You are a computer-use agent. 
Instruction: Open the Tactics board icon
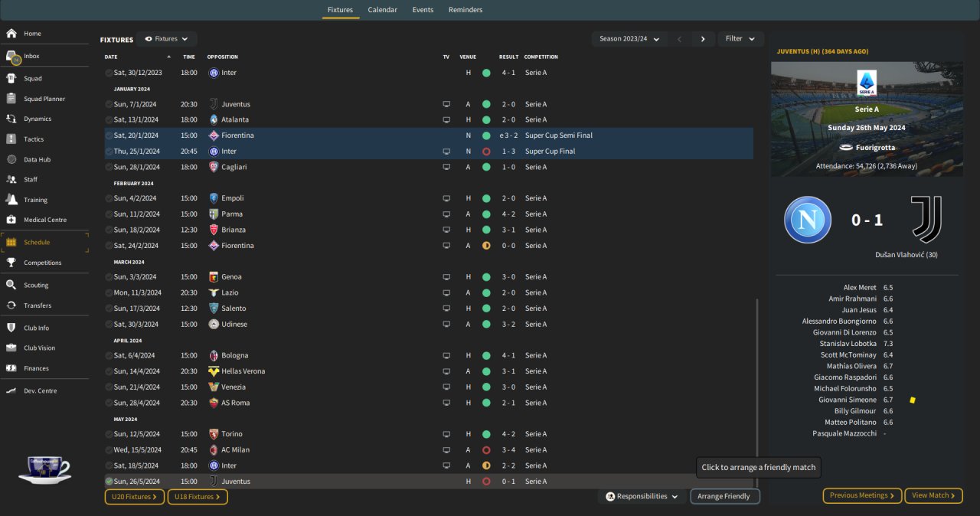(x=11, y=139)
